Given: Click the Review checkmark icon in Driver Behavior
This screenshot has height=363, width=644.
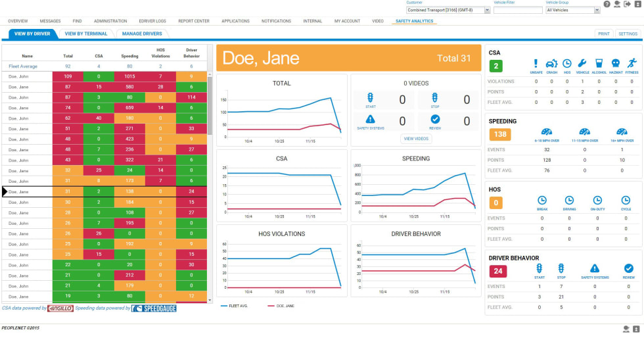Looking at the screenshot, I should (x=628, y=268).
